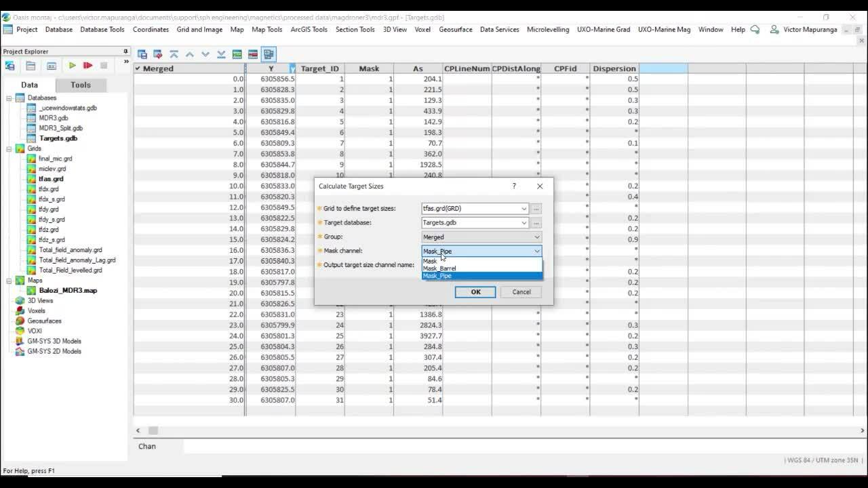The width and height of the screenshot is (868, 488).
Task: Click the As column header
Action: (x=418, y=68)
